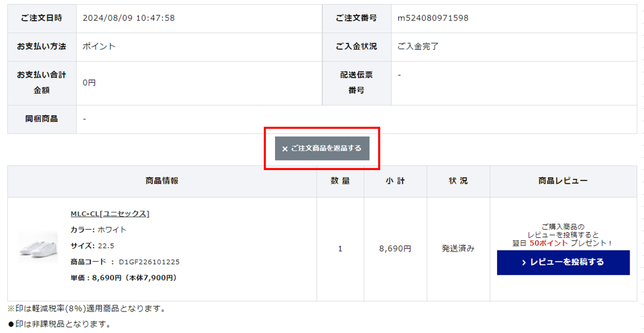The image size is (644, 333).
Task: Click the red 50ポイント text
Action: click(x=548, y=243)
